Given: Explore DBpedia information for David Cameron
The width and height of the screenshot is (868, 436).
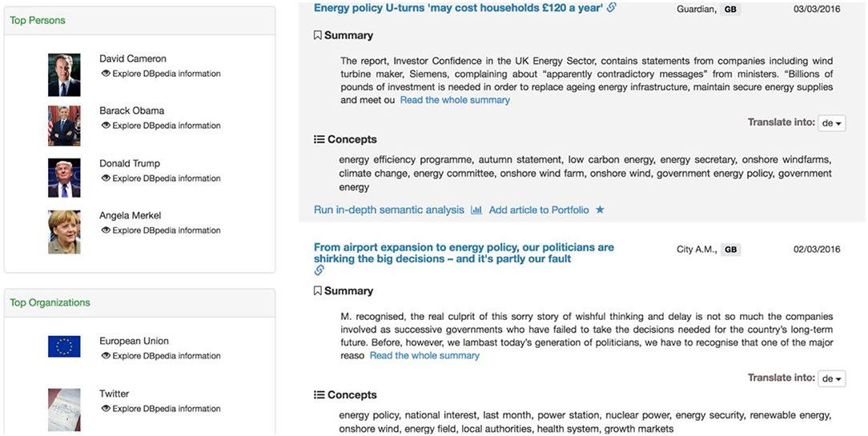Looking at the screenshot, I should [167, 74].
